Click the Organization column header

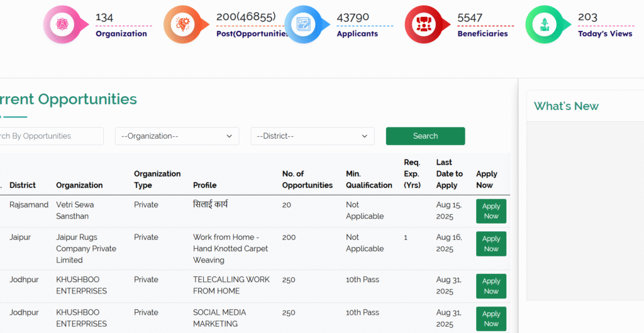click(79, 185)
